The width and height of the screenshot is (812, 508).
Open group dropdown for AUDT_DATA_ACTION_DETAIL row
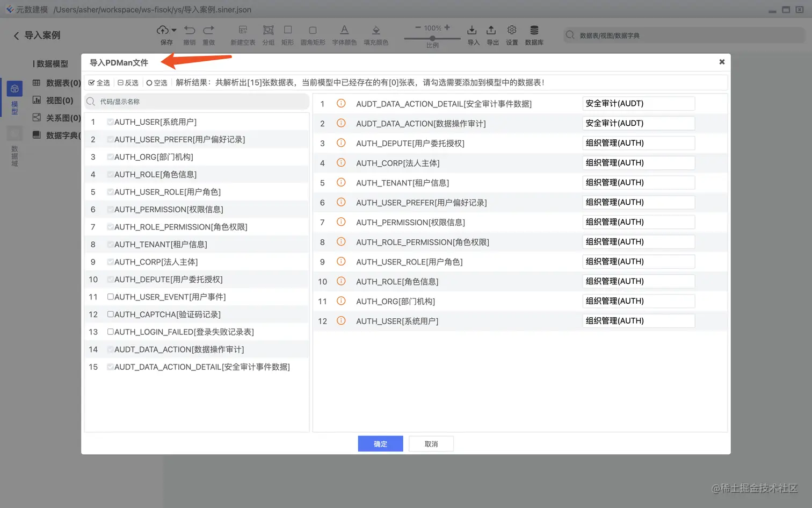(639, 103)
